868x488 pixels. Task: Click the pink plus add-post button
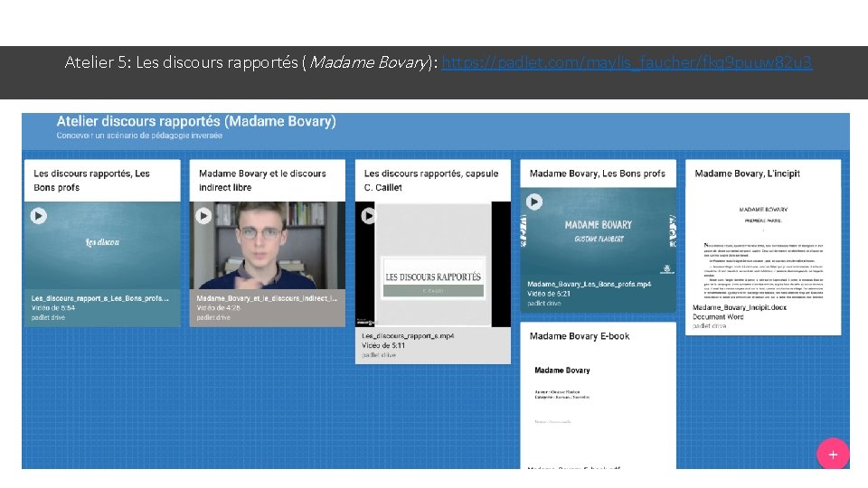(833, 455)
